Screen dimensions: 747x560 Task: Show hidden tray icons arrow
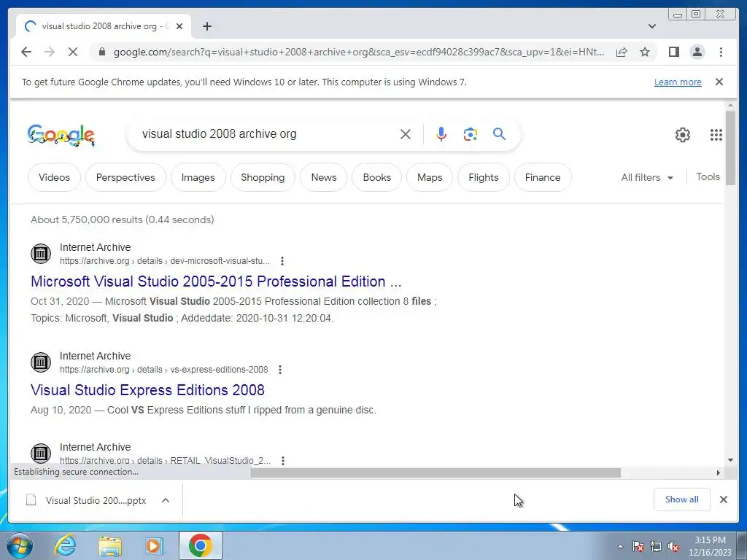pos(620,546)
